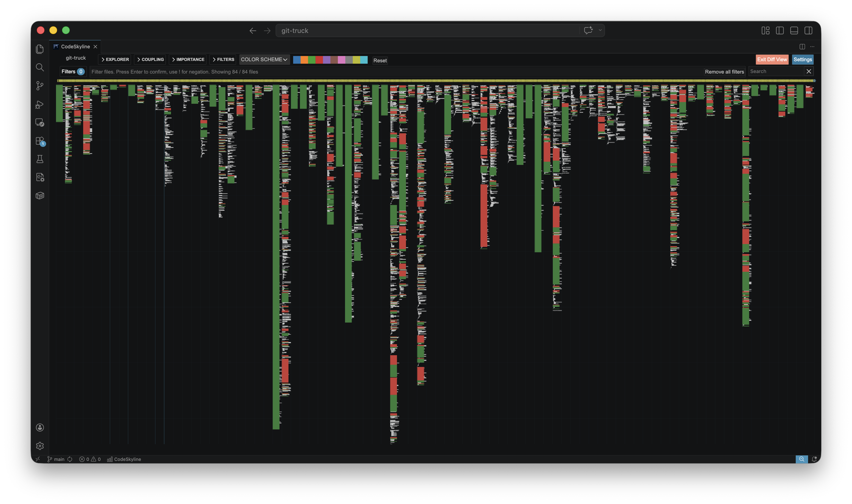Click the Filters count badge button
Screen dimensions: 852x504
pos(73,72)
